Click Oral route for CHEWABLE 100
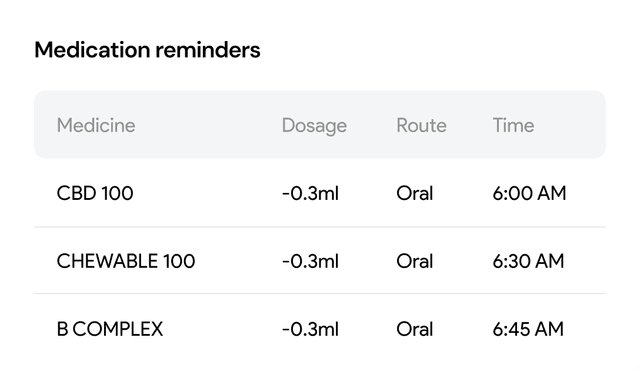 pos(415,261)
